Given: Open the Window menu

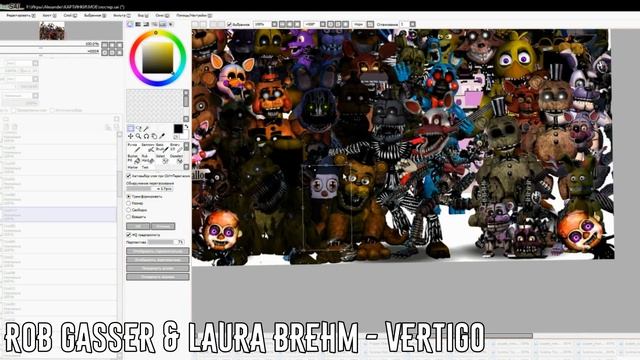Looking at the screenshot, I should click(162, 16).
